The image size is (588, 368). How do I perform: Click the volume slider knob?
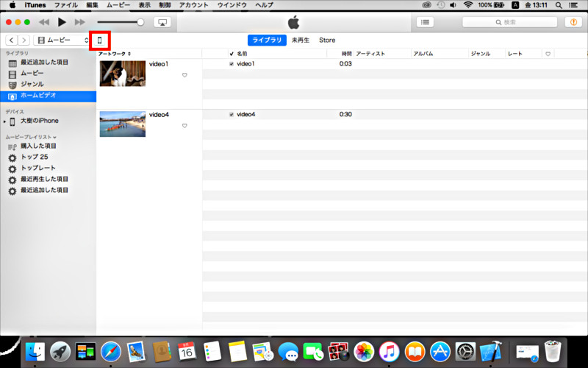pos(140,22)
